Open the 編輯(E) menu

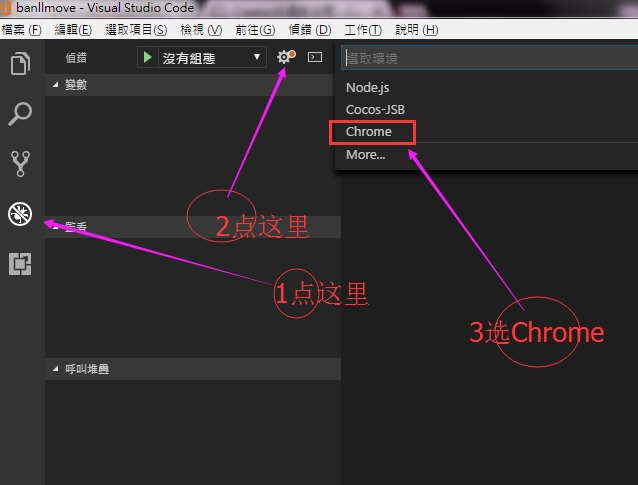click(x=73, y=30)
